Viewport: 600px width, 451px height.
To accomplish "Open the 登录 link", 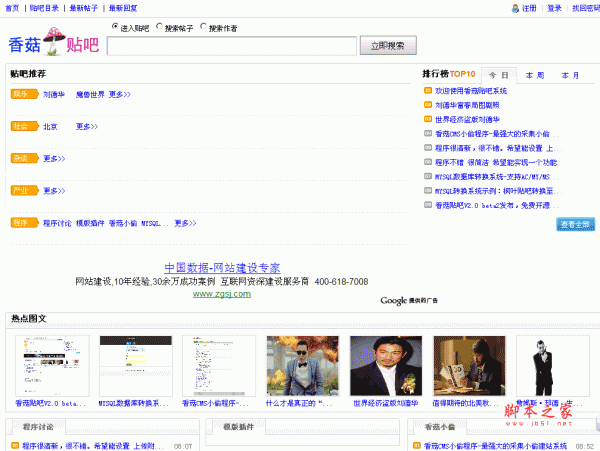I will pyautogui.click(x=554, y=8).
